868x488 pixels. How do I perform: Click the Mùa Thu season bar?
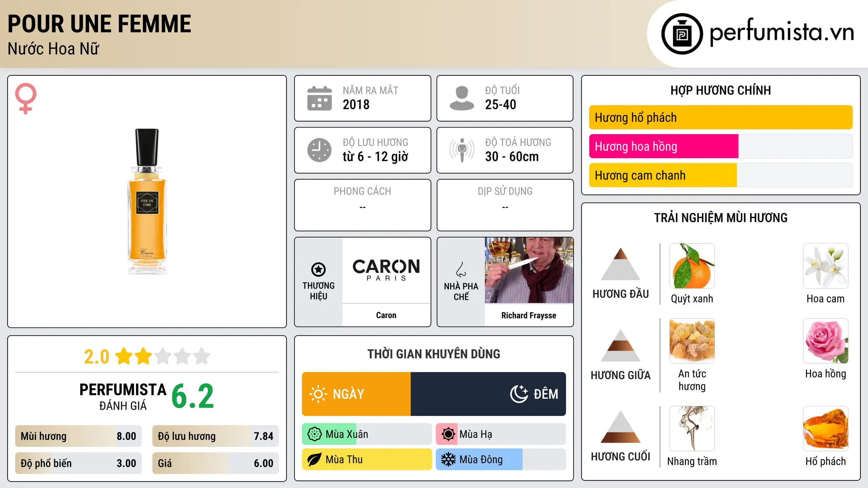pyautogui.click(x=367, y=460)
